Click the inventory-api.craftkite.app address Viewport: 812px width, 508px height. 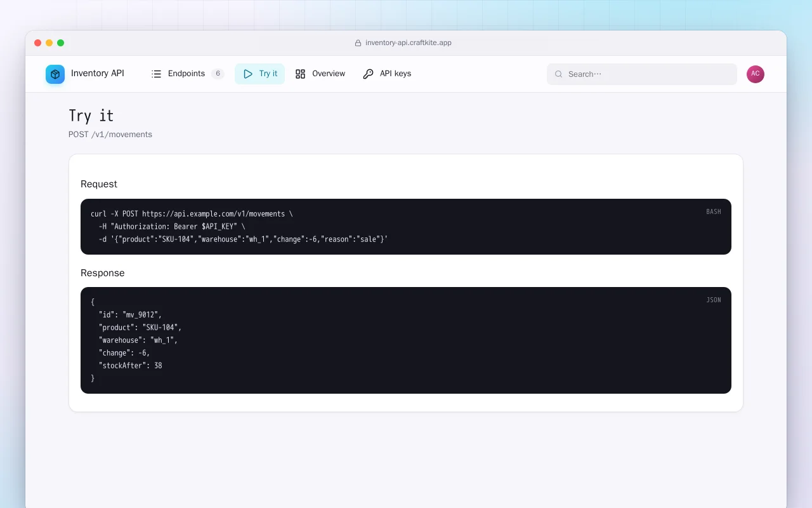409,43
